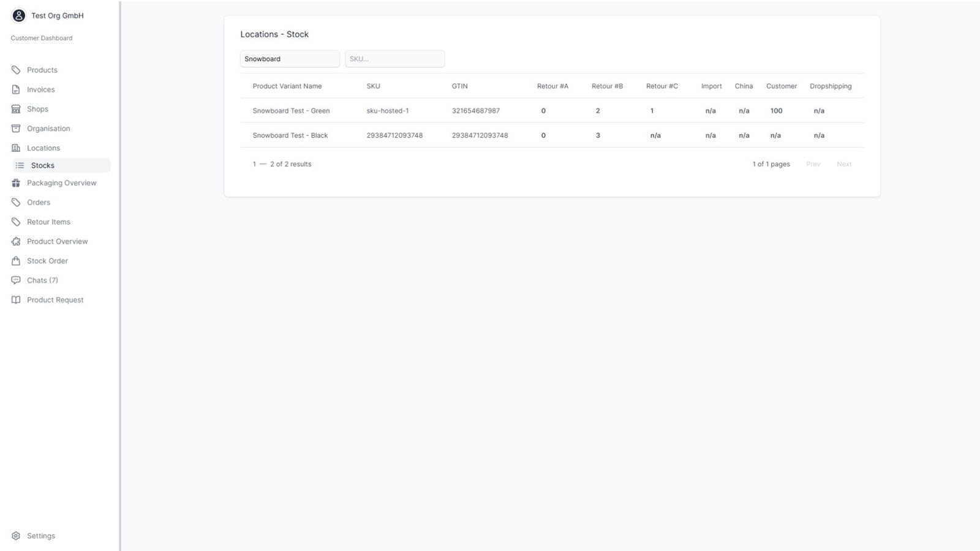Click Retour #B value 2 for Green
The width and height of the screenshot is (980, 551).
(x=598, y=111)
